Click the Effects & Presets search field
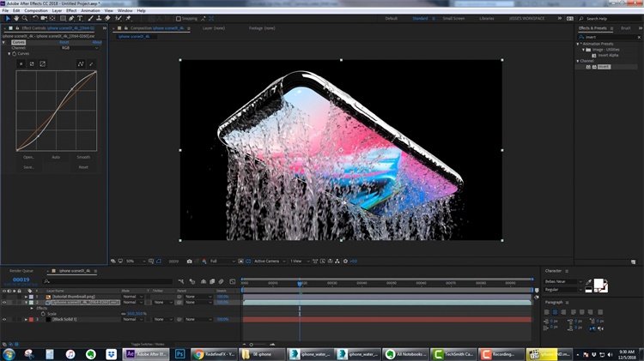This screenshot has height=361, width=644. pos(609,37)
